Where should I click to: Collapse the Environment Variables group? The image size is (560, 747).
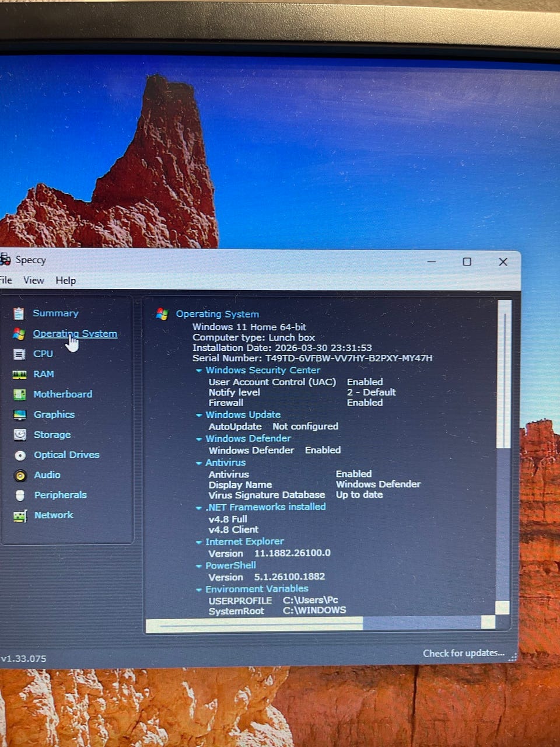(x=199, y=589)
